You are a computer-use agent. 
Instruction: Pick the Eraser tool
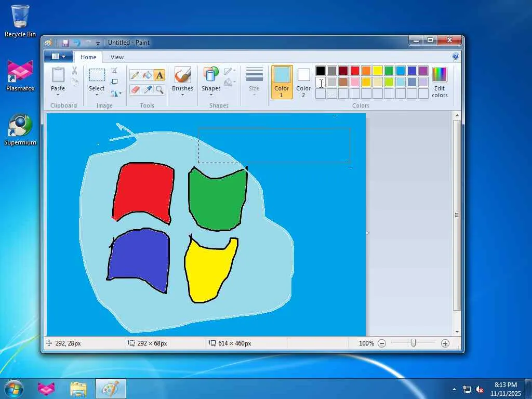(135, 89)
